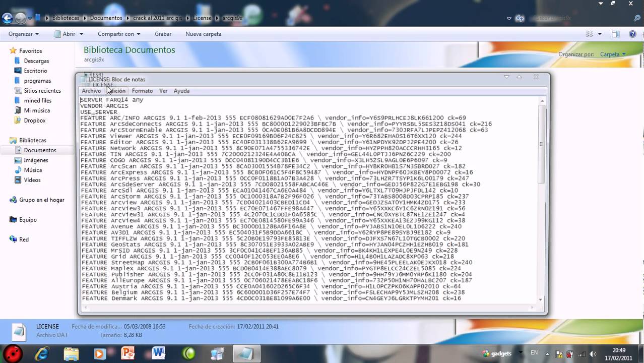Image resolution: width=644 pixels, height=363 pixels.
Task: Toggle the preview pane icon in Explorer
Action: (x=615, y=34)
